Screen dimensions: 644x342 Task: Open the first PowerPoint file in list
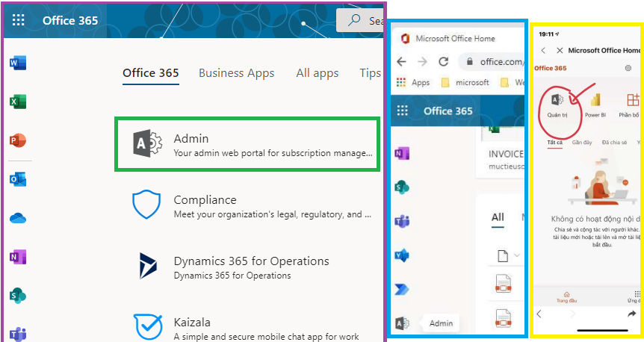pyautogui.click(x=503, y=284)
